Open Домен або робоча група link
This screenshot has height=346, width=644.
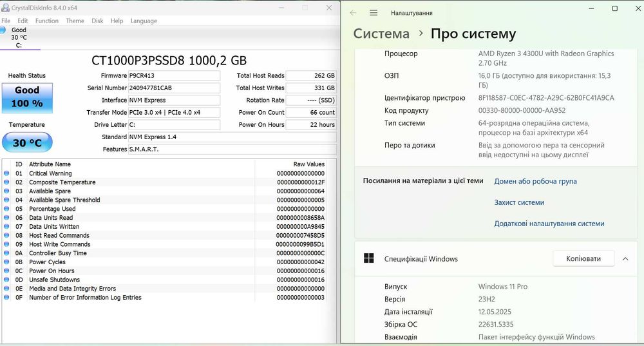click(x=535, y=181)
